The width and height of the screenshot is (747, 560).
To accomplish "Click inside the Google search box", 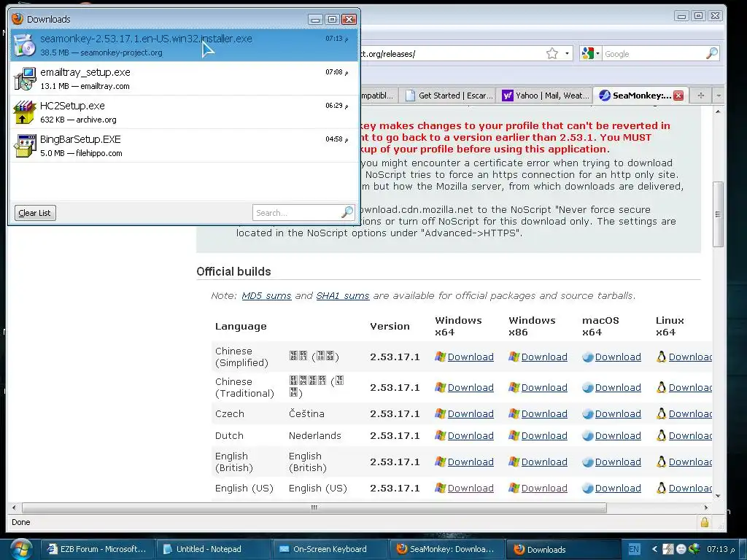I will [x=654, y=54].
